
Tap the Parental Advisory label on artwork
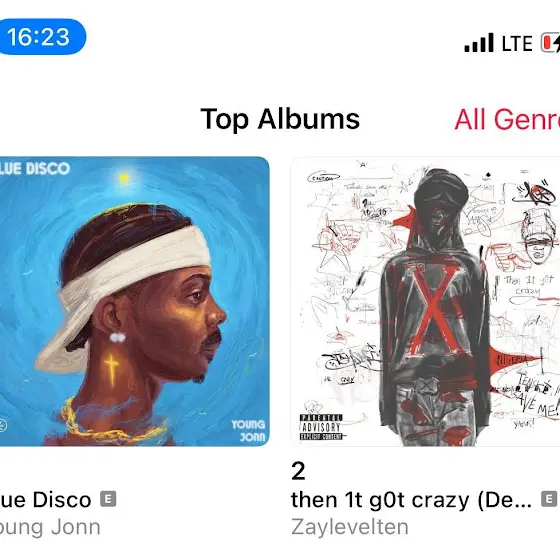(321, 427)
